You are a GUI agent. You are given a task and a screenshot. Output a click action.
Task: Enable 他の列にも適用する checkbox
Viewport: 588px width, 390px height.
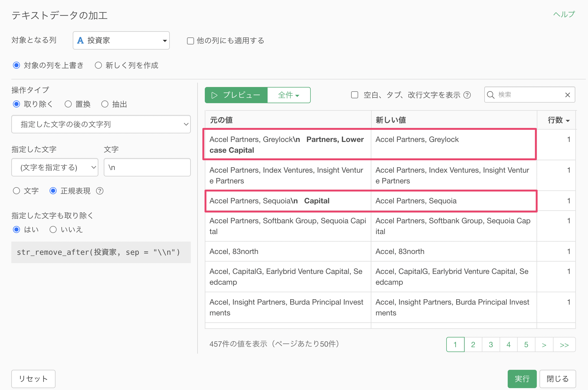click(x=191, y=41)
